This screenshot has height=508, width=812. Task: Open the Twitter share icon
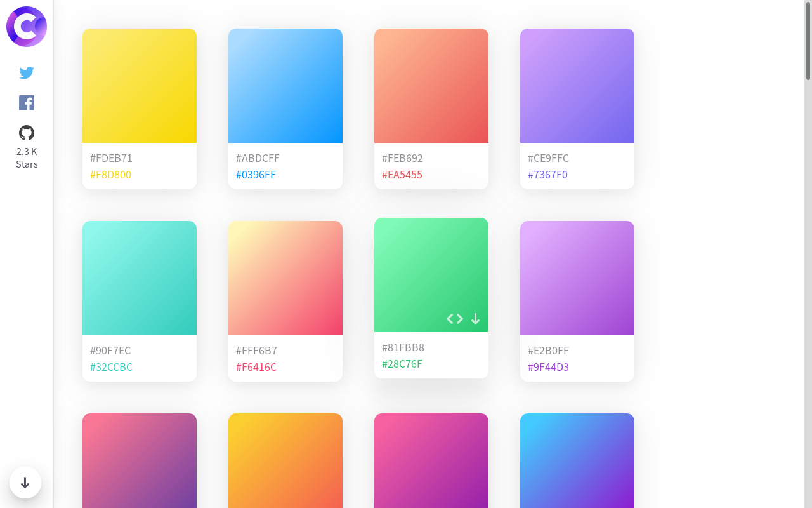[x=27, y=73]
